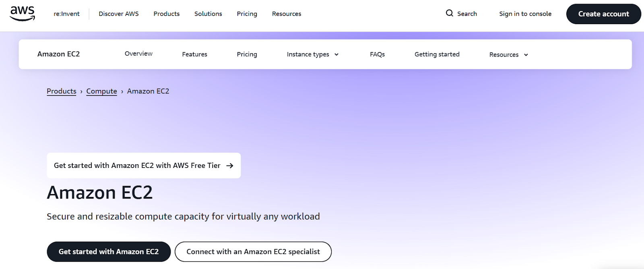Image resolution: width=644 pixels, height=269 pixels.
Task: Open Pricing tab in EC2 submenu
Action: point(247,54)
